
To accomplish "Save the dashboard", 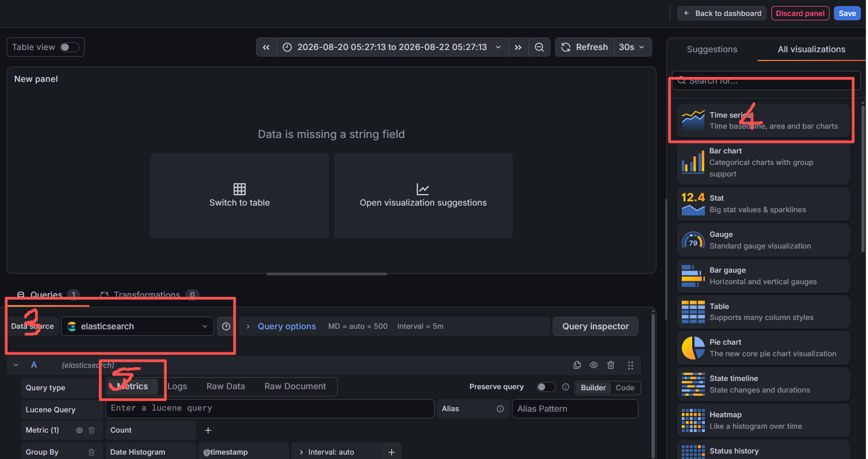I will pos(847,13).
